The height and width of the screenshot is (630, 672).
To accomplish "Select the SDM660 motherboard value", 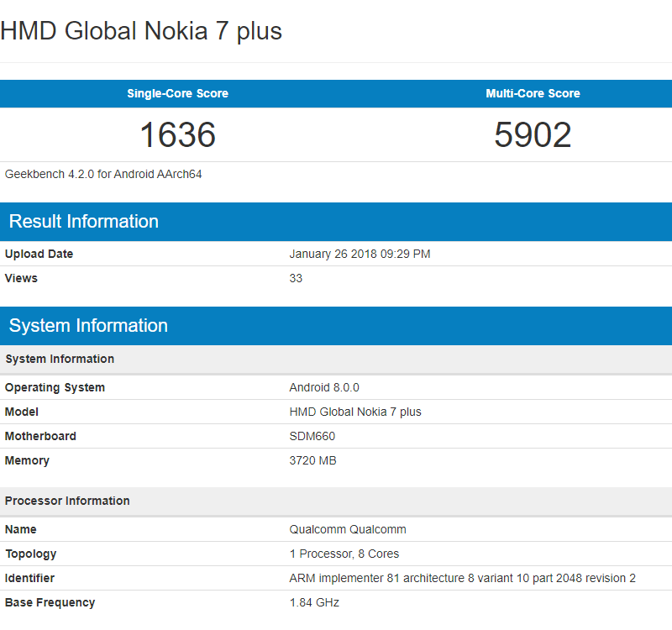I will pyautogui.click(x=312, y=436).
